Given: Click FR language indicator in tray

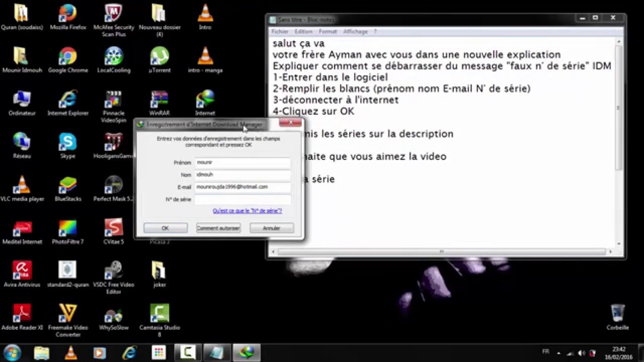Looking at the screenshot, I should [x=545, y=352].
